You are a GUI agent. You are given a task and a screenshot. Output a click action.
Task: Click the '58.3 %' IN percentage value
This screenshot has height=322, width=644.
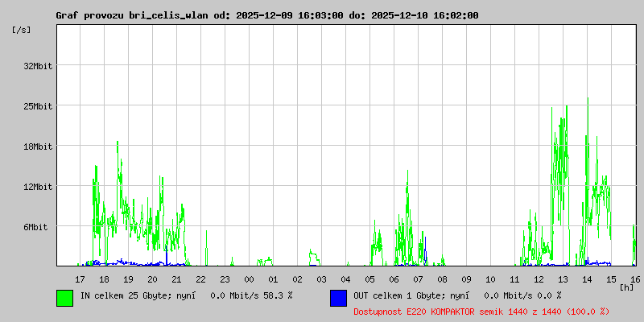[279, 295]
